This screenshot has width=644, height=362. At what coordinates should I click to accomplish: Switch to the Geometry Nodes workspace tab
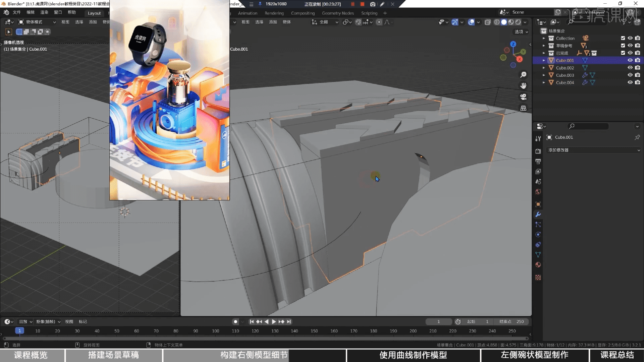tap(338, 13)
